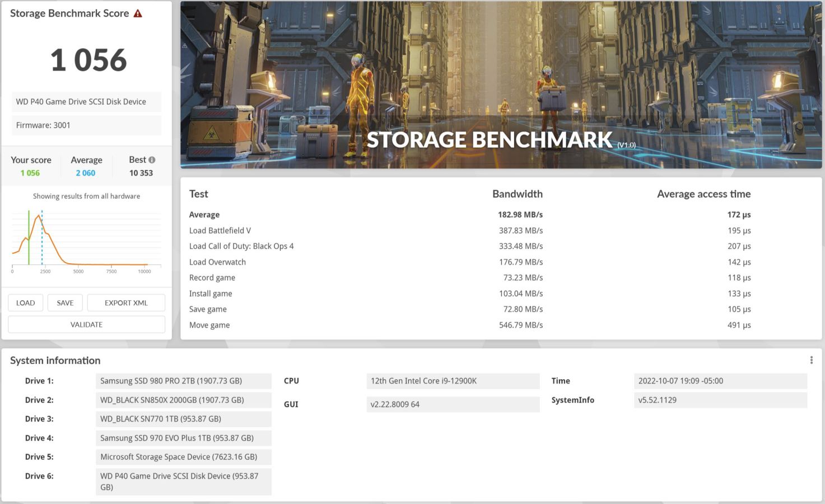Click the 133 µs access time value
825x504 pixels.
coord(739,293)
